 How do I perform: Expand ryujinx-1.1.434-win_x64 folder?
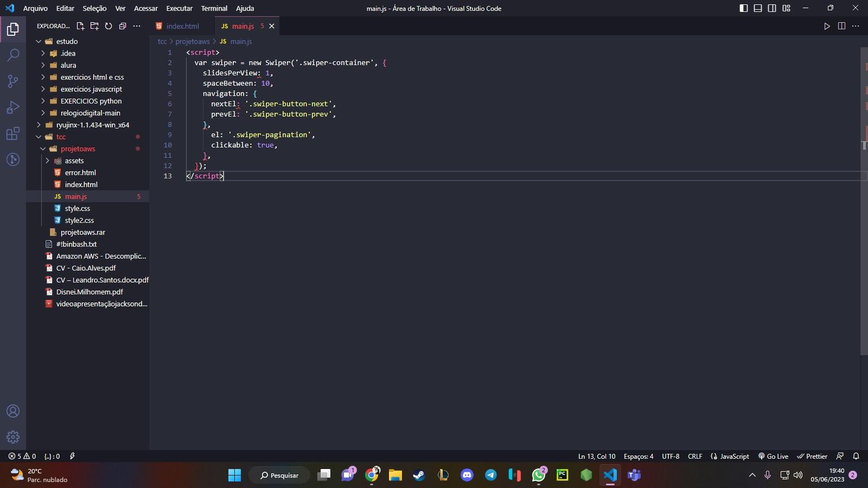92,125
